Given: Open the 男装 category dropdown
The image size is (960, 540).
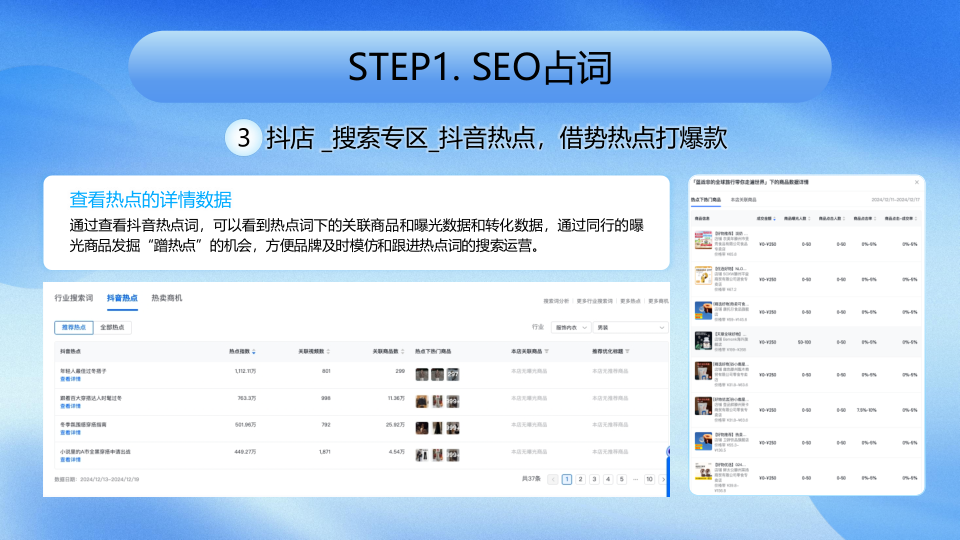Looking at the screenshot, I should (630, 328).
